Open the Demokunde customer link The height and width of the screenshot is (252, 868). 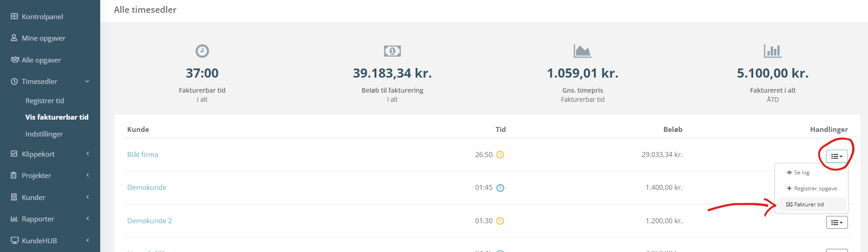pyautogui.click(x=147, y=187)
